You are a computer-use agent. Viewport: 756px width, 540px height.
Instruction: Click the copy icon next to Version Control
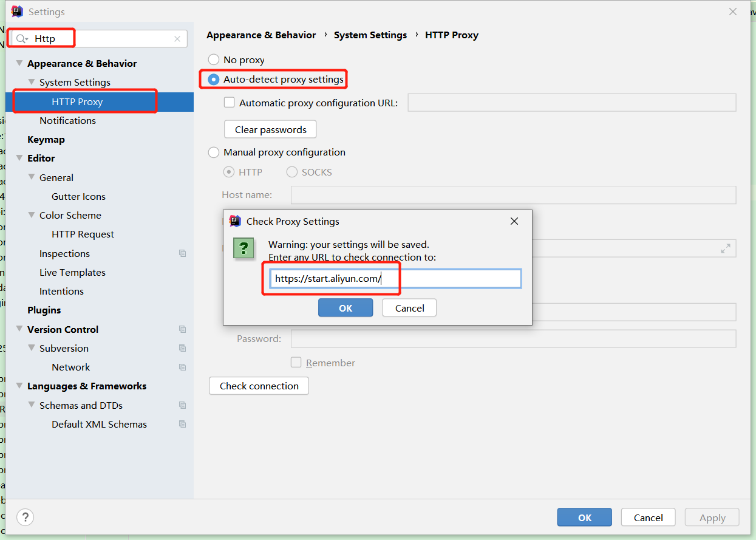[x=182, y=329]
